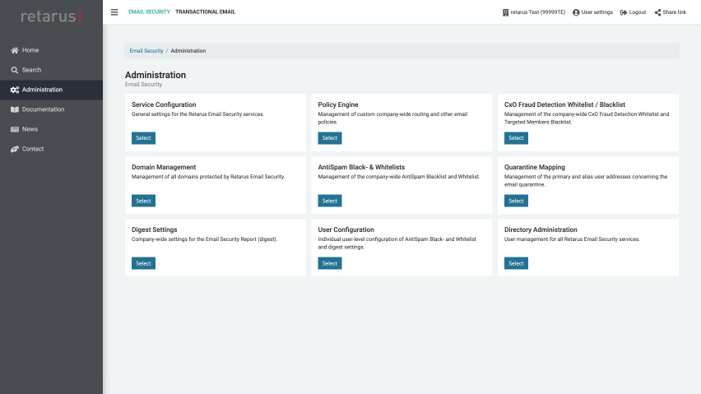Select Directory Administration option

(516, 263)
